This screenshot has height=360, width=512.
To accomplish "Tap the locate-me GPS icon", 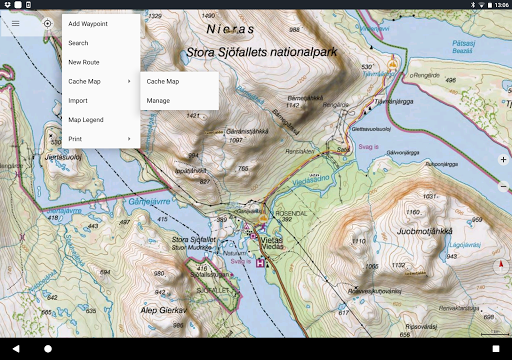I will tap(48, 24).
